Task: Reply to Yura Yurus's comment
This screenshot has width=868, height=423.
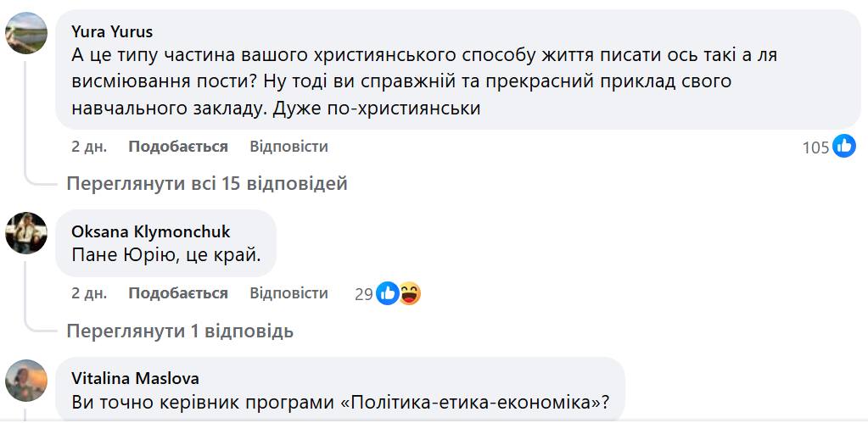Action: (288, 147)
